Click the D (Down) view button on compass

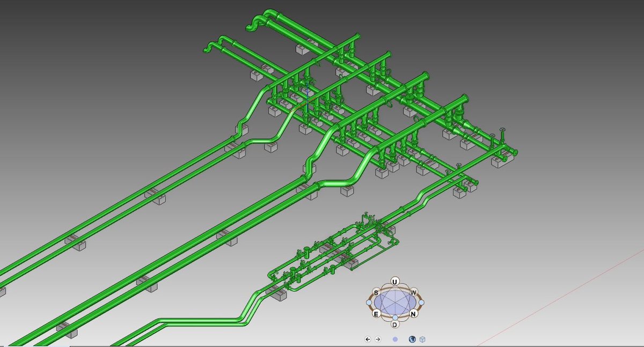(x=395, y=324)
